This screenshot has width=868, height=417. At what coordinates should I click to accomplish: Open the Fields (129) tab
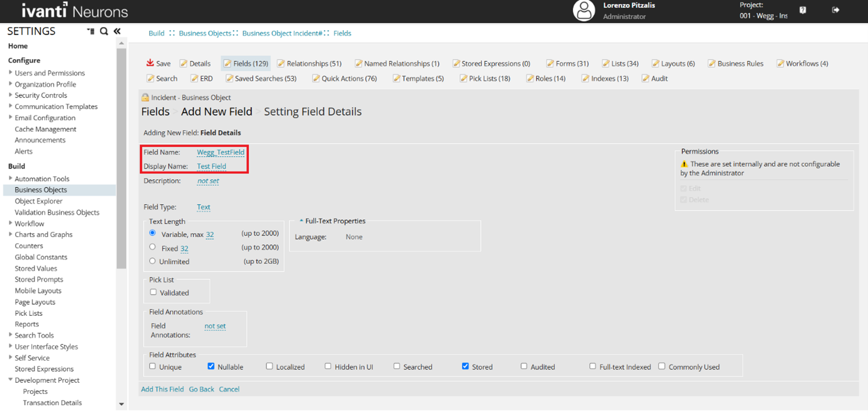(x=246, y=63)
